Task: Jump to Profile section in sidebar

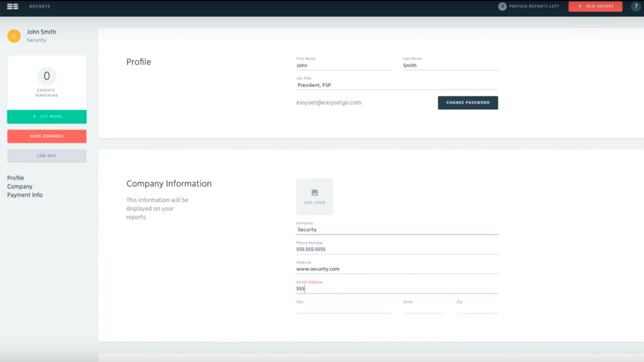Action: [x=15, y=178]
